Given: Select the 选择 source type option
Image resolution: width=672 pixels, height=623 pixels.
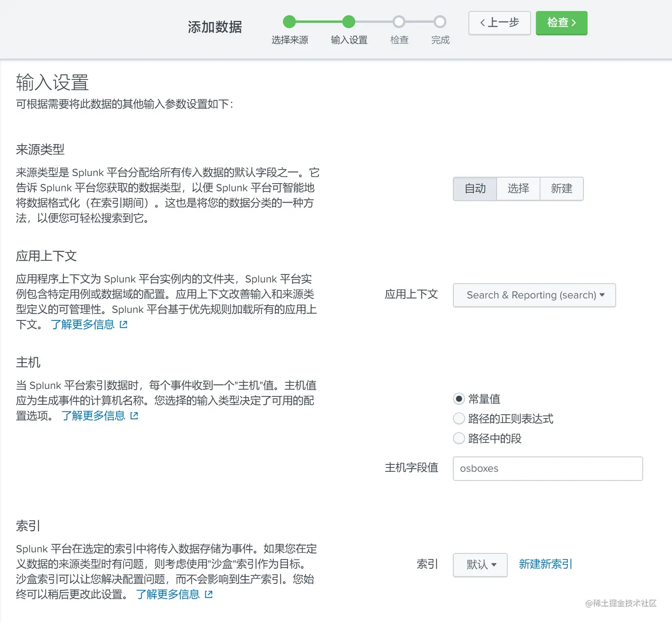Looking at the screenshot, I should (x=518, y=189).
